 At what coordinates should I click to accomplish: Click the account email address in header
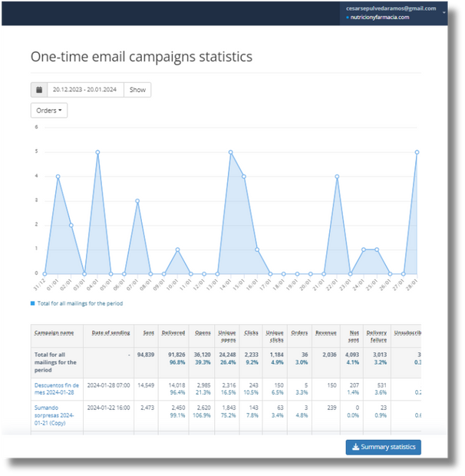(391, 8)
